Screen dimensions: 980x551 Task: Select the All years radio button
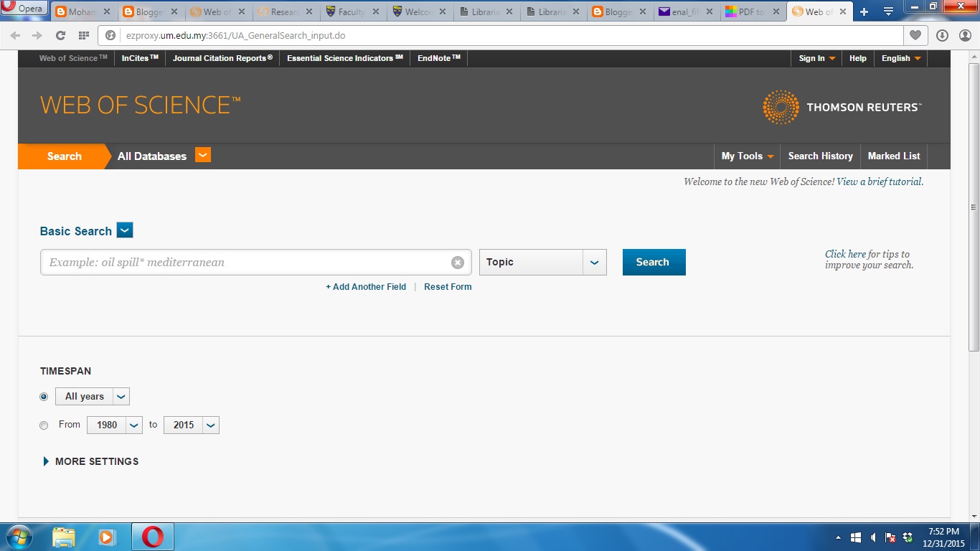pyautogui.click(x=44, y=397)
